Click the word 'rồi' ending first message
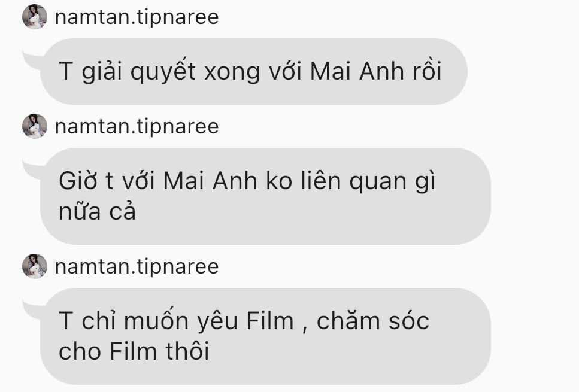The image size is (579, 392). (x=428, y=71)
